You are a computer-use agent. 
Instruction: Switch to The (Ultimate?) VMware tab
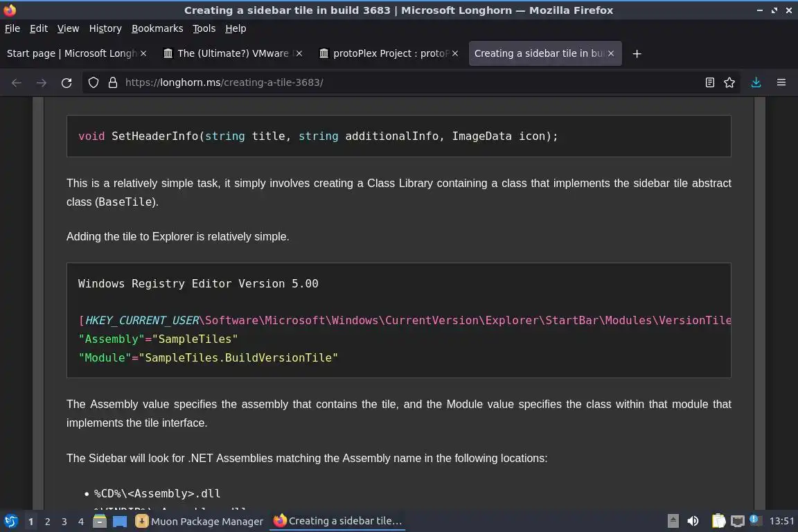pos(233,53)
